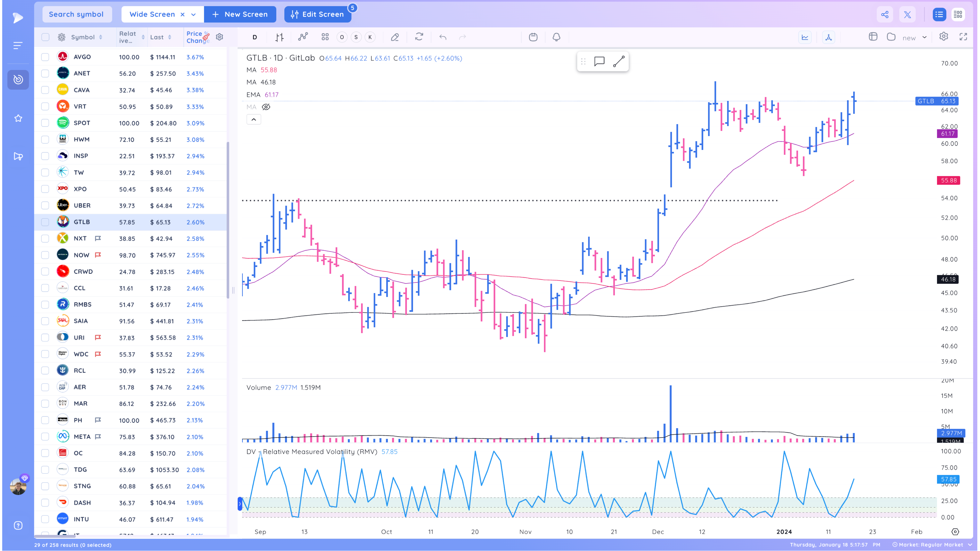This screenshot has height=551, width=980.
Task: Open the indicators icon in chart toolbar
Action: click(303, 37)
